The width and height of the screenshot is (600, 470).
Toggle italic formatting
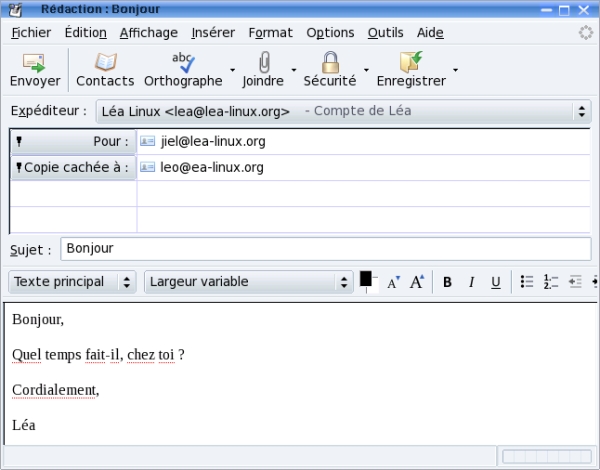point(471,282)
